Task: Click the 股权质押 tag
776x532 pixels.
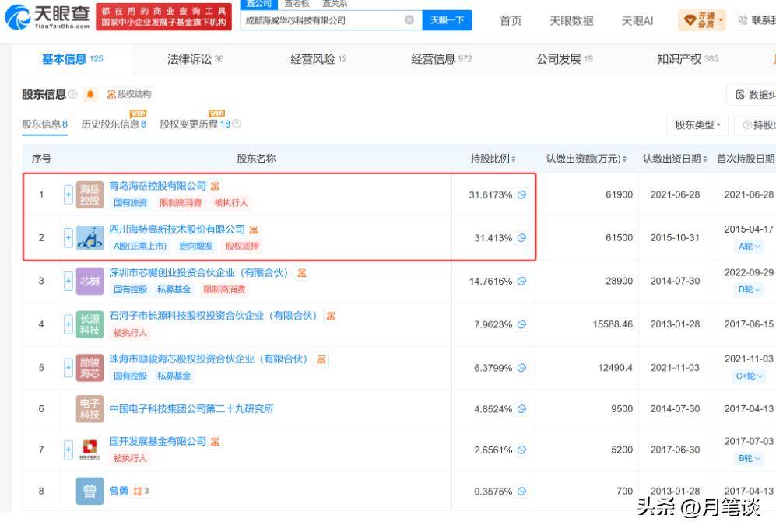Action: (243, 247)
